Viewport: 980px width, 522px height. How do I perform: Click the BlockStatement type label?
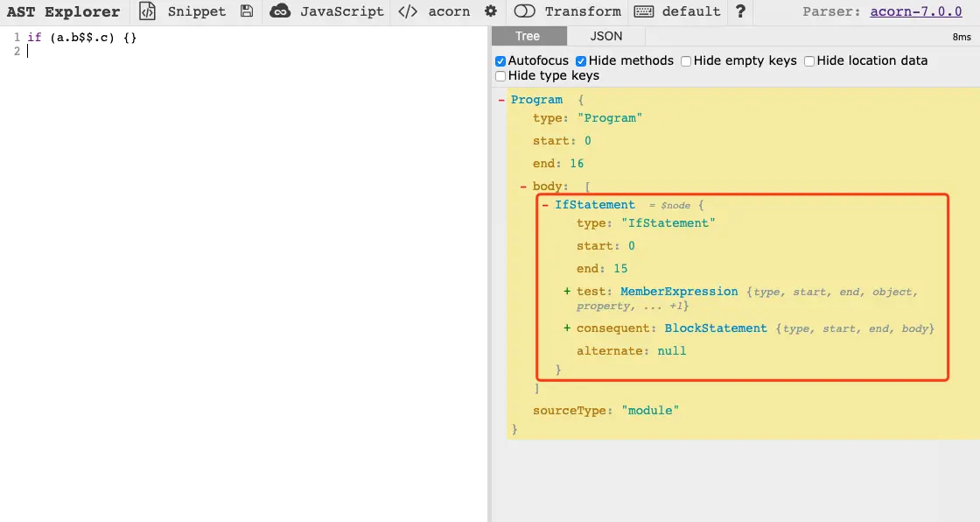(715, 328)
